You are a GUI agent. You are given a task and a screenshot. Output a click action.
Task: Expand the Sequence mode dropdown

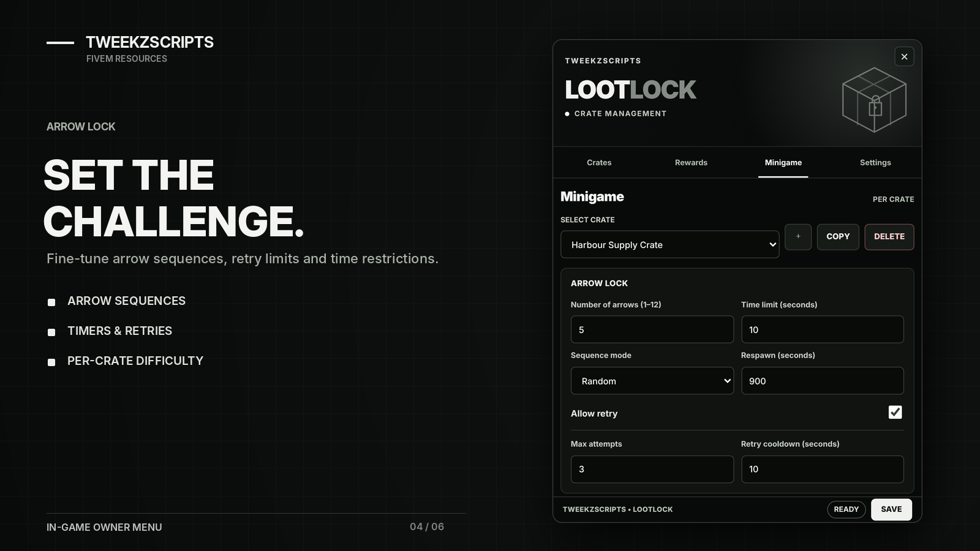652,381
